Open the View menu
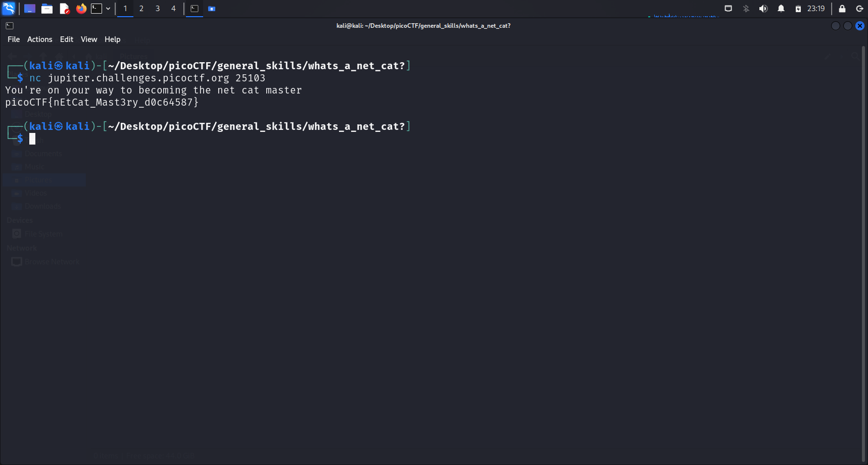 [89, 39]
